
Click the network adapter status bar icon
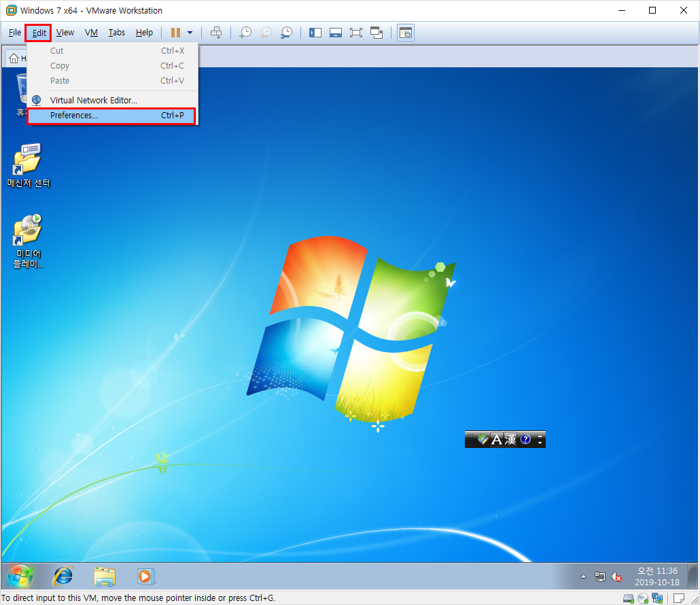click(657, 598)
